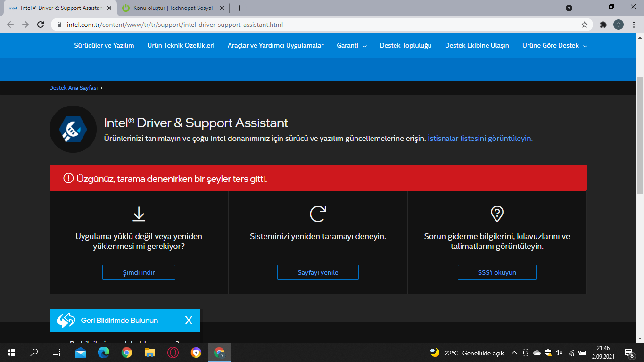Click the download arrow icon above Şimdi indir
Image resolution: width=644 pixels, height=362 pixels.
point(139,214)
